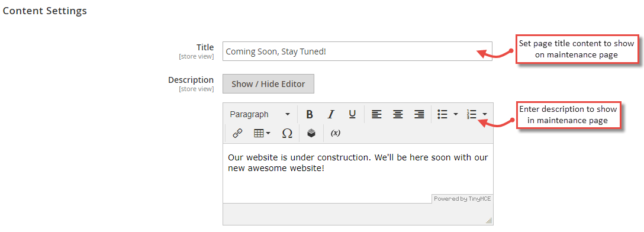Expand bullet list style options arrow

(x=456, y=114)
